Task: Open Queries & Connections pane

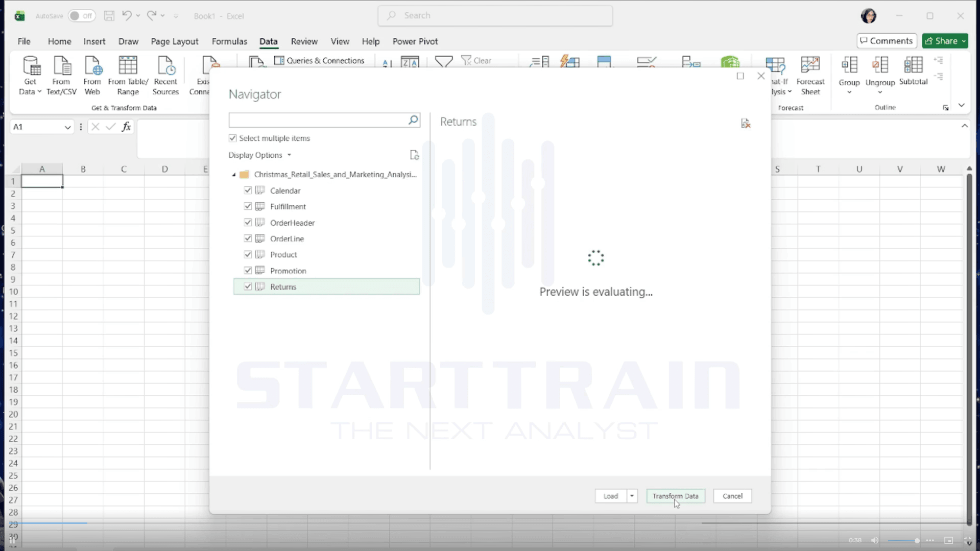Action: tap(320, 60)
